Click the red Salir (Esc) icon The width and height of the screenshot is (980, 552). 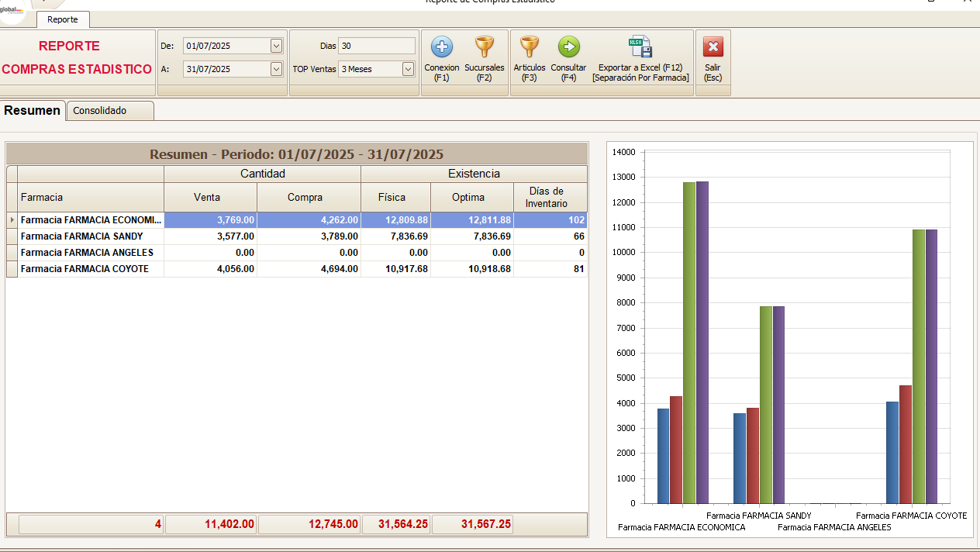tap(713, 47)
